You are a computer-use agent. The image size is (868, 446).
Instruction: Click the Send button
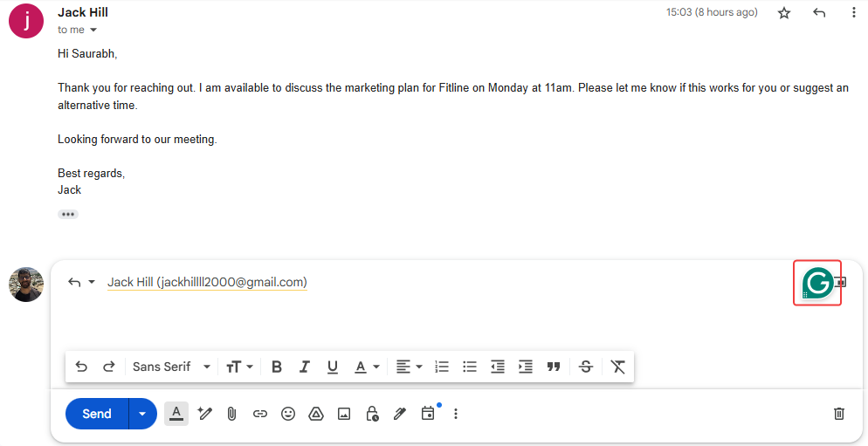click(x=97, y=414)
